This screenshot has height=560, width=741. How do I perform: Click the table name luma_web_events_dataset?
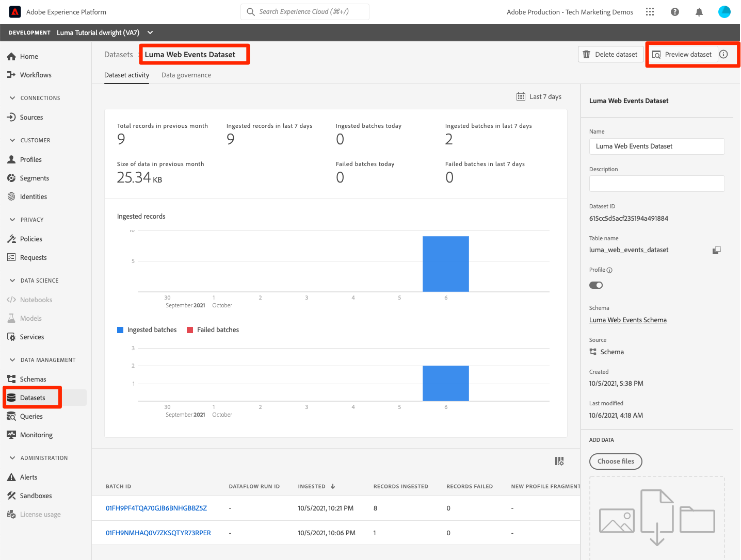[629, 250]
